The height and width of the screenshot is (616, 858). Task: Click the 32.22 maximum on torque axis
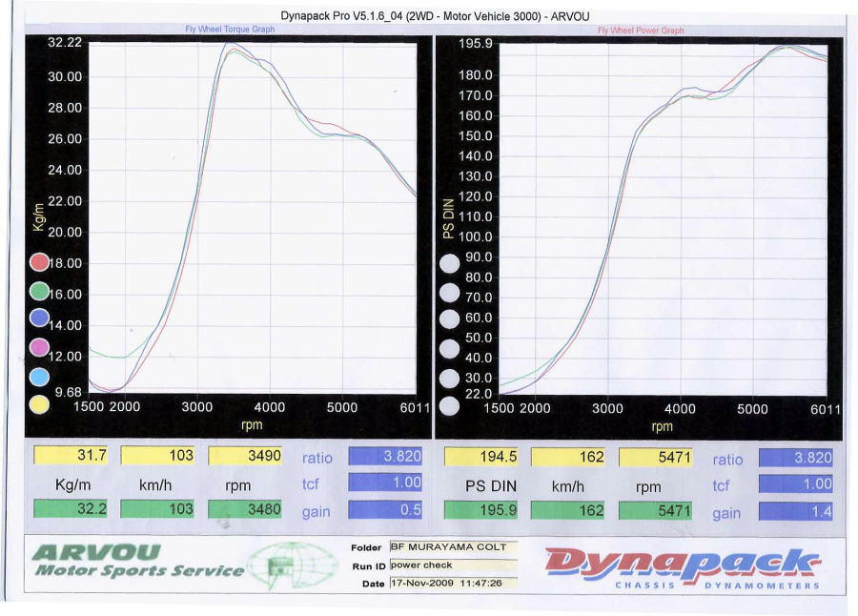coord(65,42)
